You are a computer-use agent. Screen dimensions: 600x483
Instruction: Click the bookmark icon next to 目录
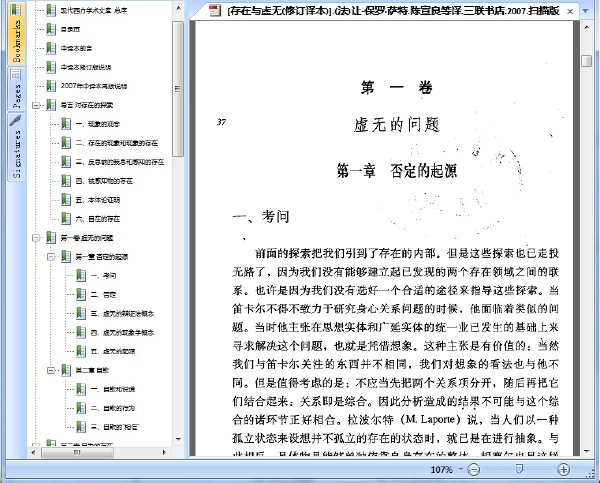(x=51, y=29)
